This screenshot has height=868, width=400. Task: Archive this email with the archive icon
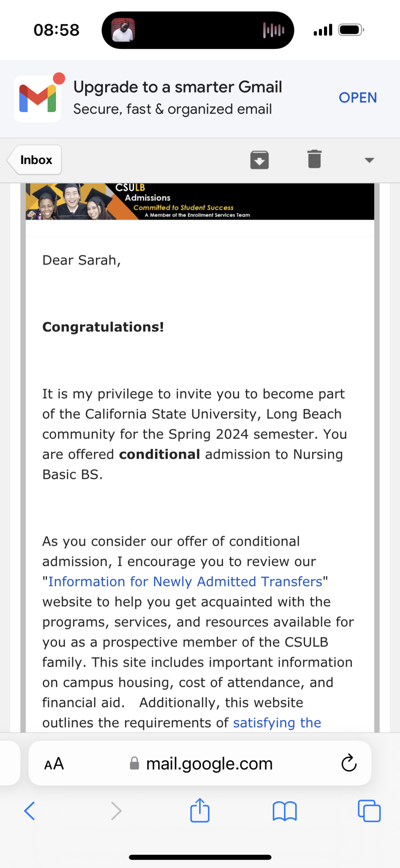[x=259, y=160]
